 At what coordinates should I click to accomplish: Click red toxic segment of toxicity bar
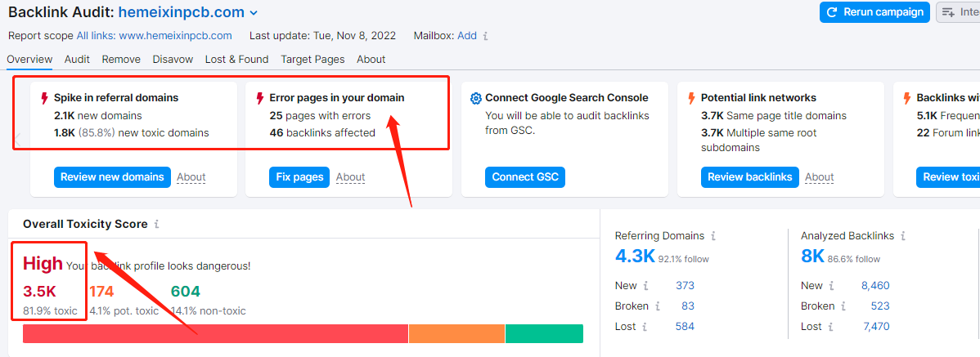215,333
